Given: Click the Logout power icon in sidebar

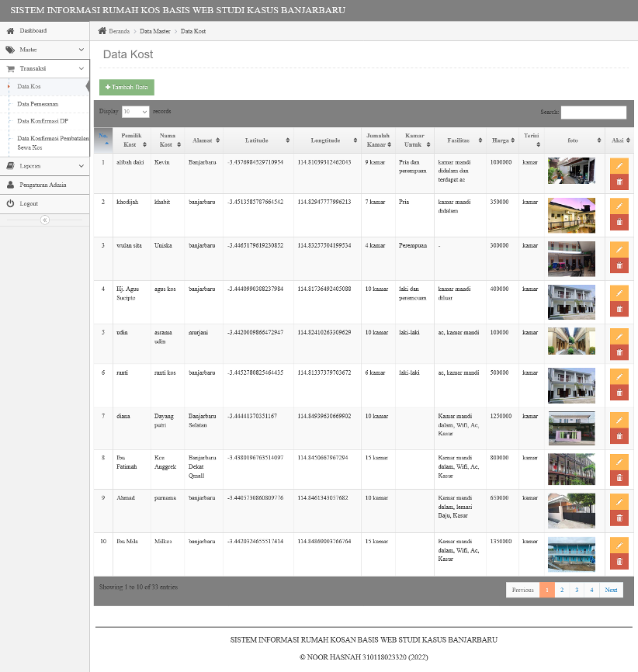Looking at the screenshot, I should [10, 203].
